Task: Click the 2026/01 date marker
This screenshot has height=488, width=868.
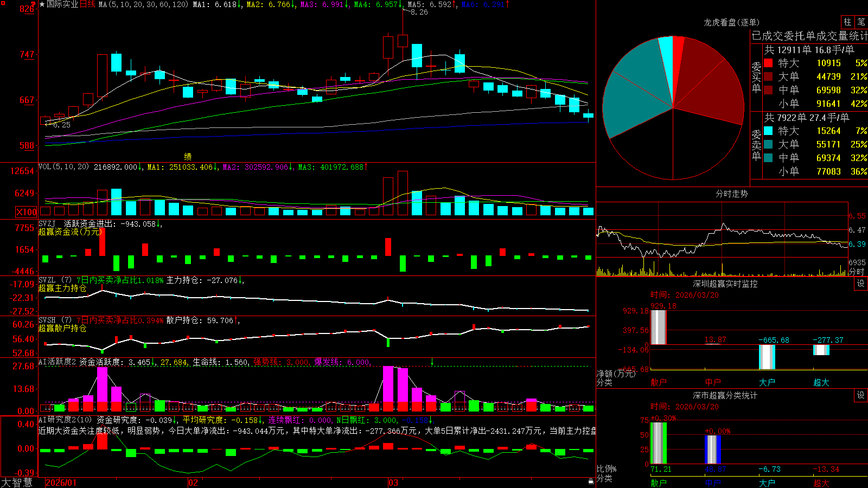Action: [x=61, y=483]
